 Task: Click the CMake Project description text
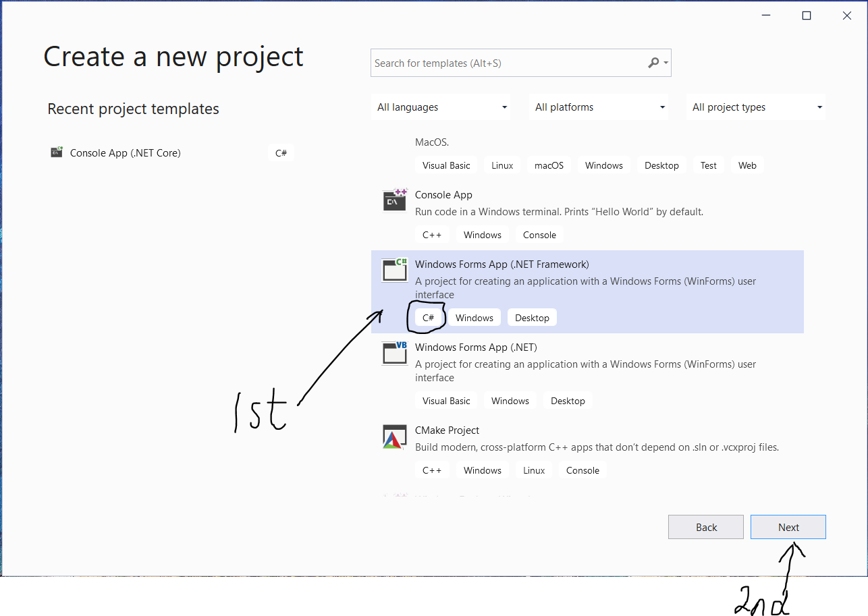(x=597, y=447)
